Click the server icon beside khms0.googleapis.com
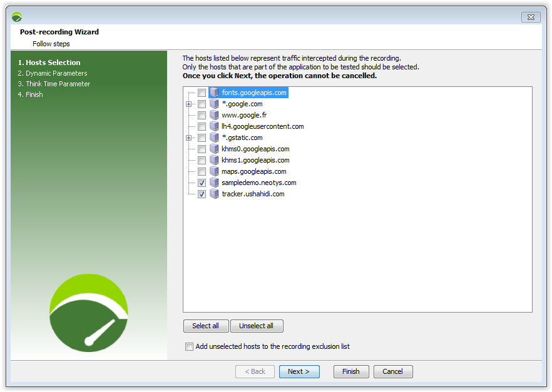 pos(214,149)
